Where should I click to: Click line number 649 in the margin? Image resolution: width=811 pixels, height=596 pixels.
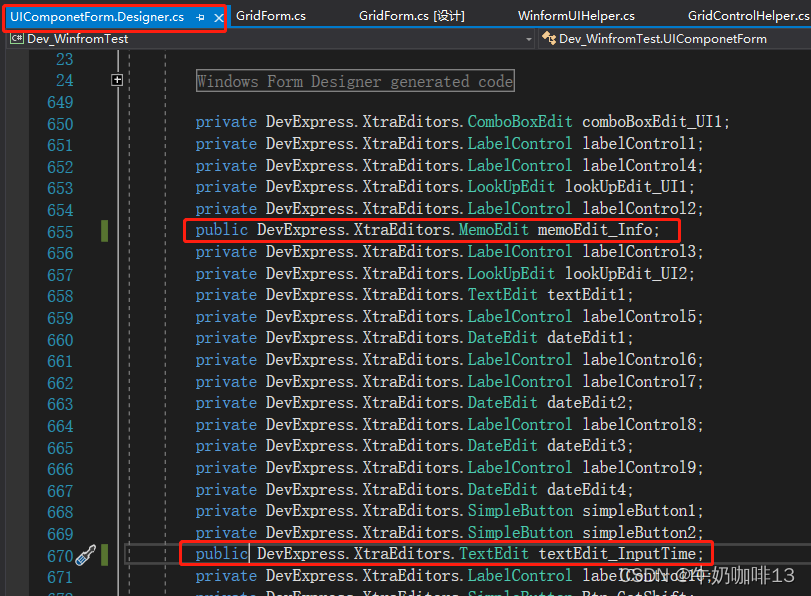click(60, 102)
